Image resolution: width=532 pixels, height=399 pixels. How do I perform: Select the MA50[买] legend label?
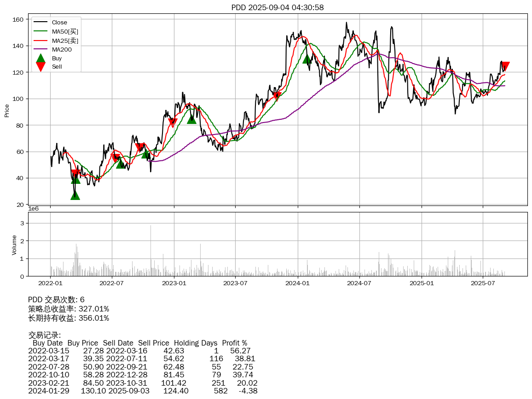(x=65, y=31)
